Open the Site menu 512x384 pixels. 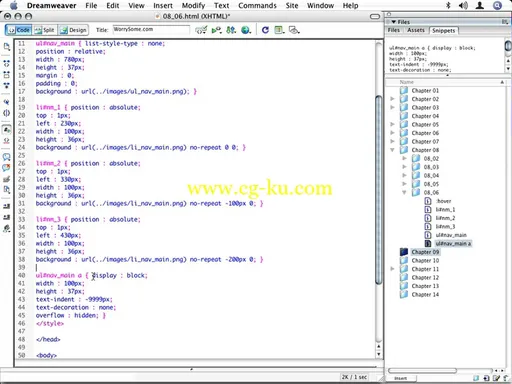tap(292, 6)
